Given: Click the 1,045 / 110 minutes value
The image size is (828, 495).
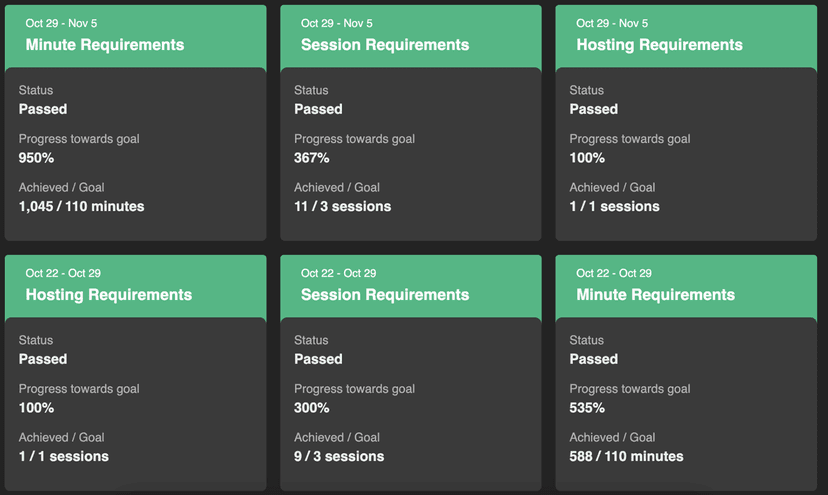Looking at the screenshot, I should (x=81, y=207).
